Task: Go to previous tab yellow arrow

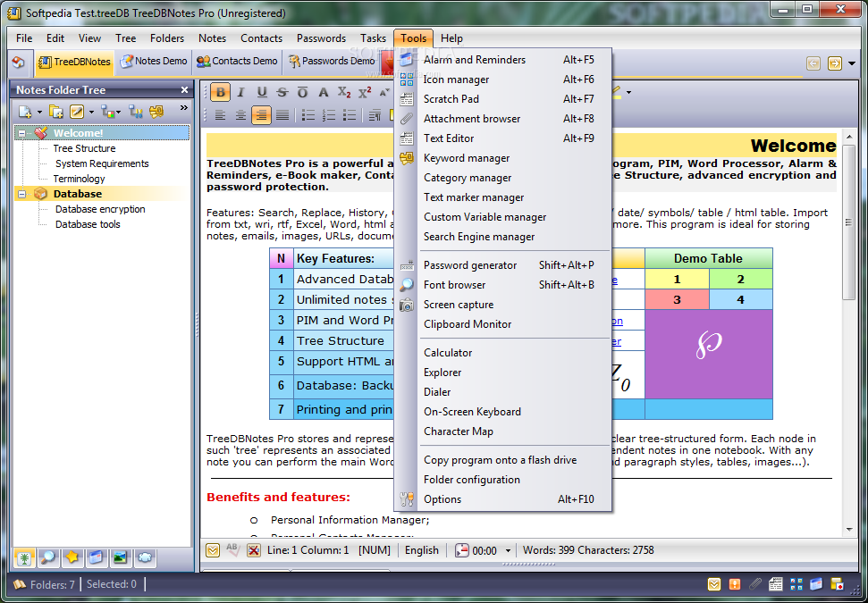Action: click(x=813, y=63)
